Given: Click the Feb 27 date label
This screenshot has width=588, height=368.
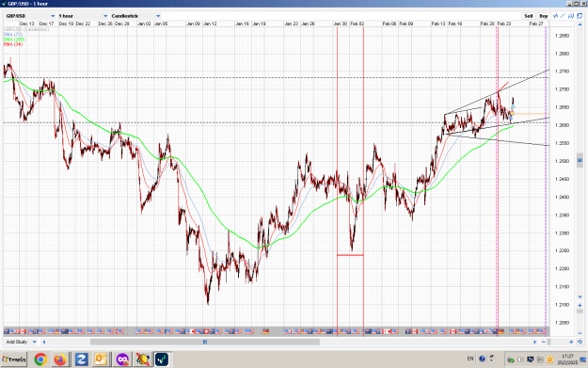Looking at the screenshot, I should pos(536,24).
